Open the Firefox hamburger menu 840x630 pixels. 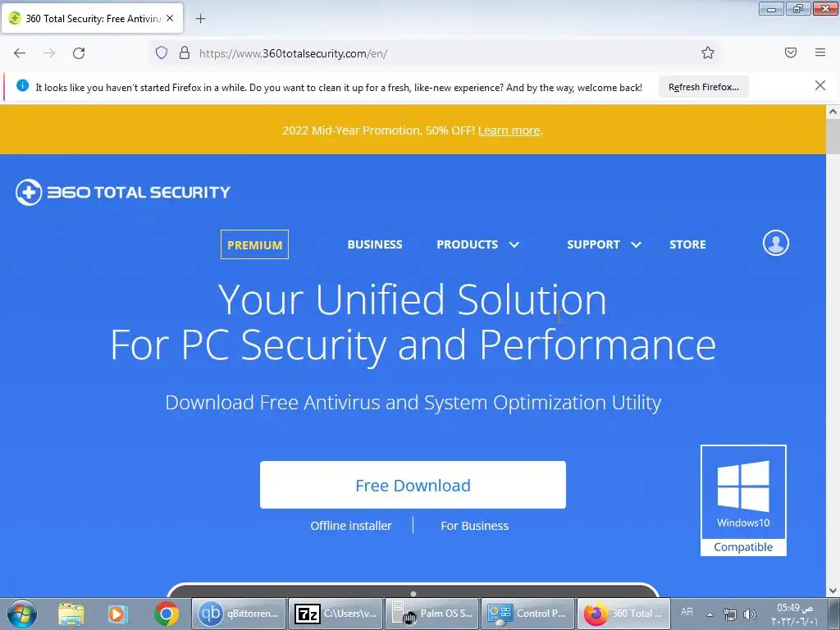pos(820,52)
